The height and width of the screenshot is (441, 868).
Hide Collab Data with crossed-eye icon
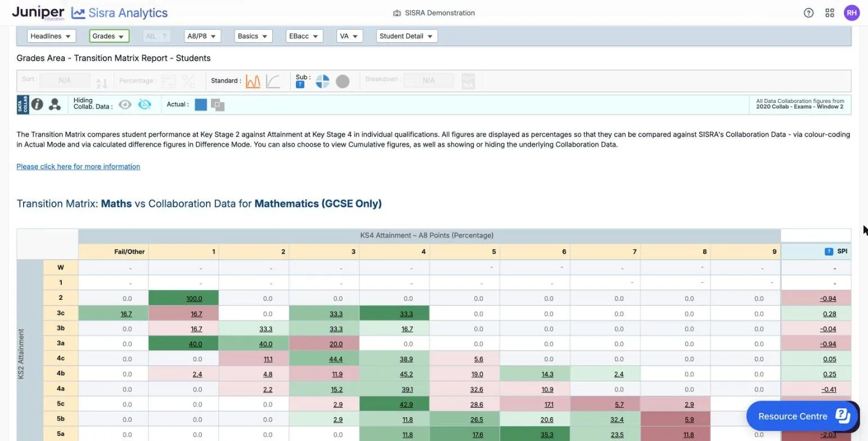point(145,105)
